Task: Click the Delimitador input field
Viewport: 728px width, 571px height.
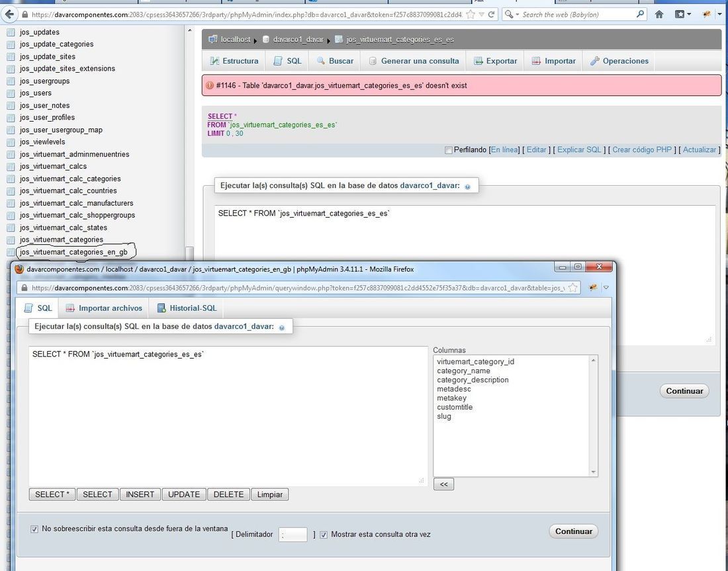Action: pos(293,535)
